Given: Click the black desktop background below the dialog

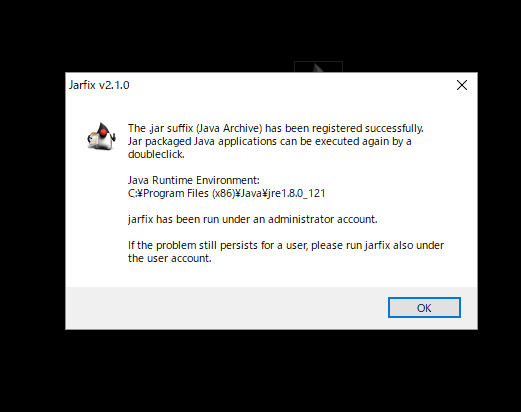Looking at the screenshot, I should 260,370.
